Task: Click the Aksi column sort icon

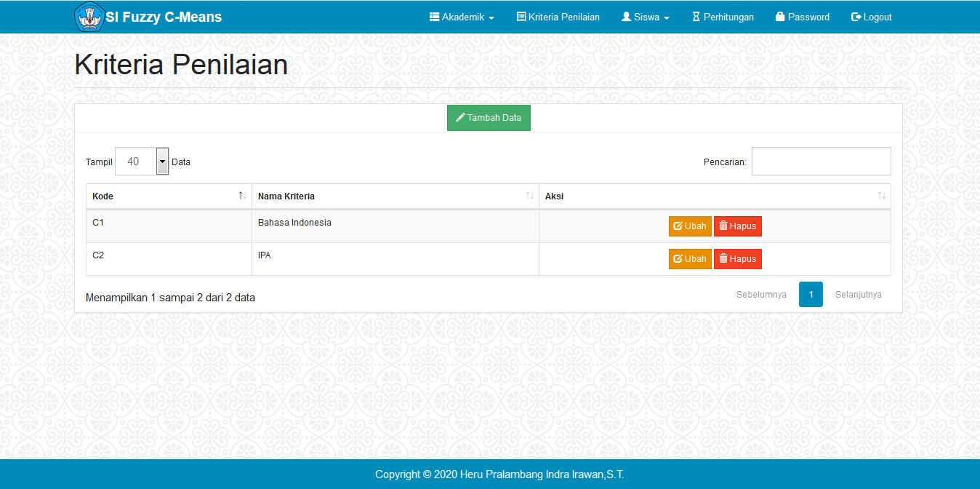Action: pos(881,196)
